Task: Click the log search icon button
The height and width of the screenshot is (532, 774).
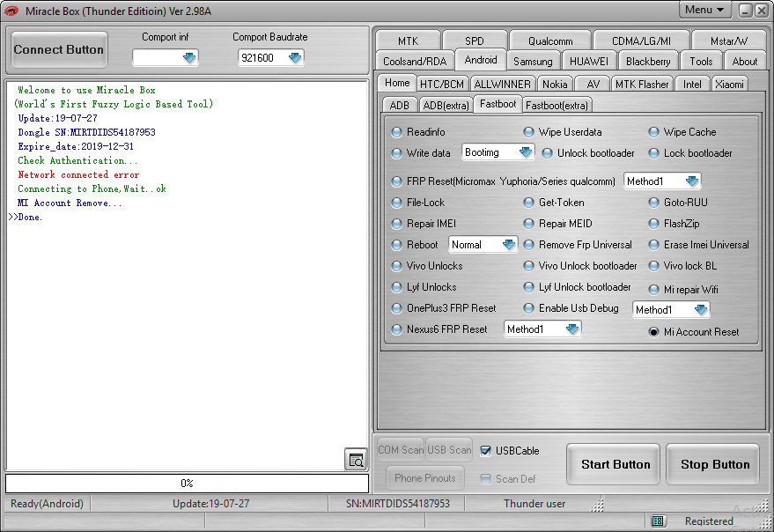Action: pos(356,460)
